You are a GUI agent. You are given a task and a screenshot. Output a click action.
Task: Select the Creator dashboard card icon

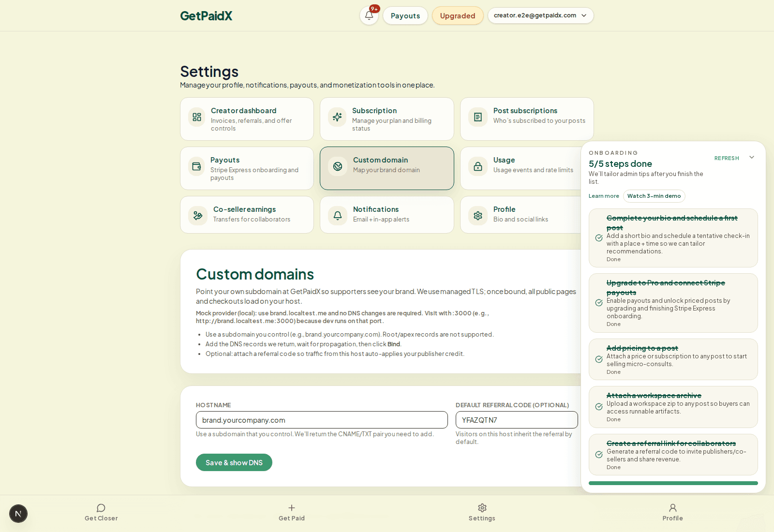pos(197,117)
